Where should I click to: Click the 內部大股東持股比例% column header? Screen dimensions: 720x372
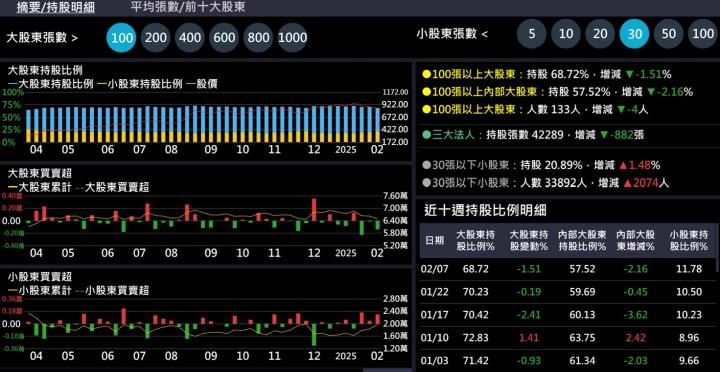[x=582, y=240]
